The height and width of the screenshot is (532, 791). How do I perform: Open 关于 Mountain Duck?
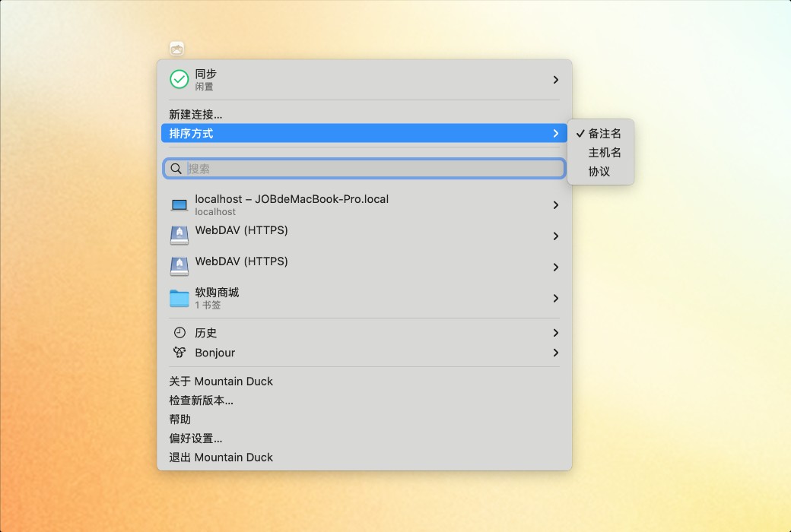click(364, 382)
